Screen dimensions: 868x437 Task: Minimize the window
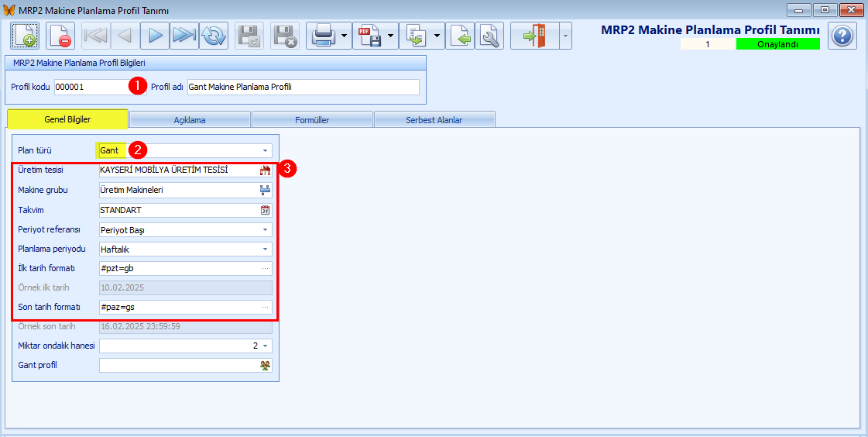(x=799, y=9)
